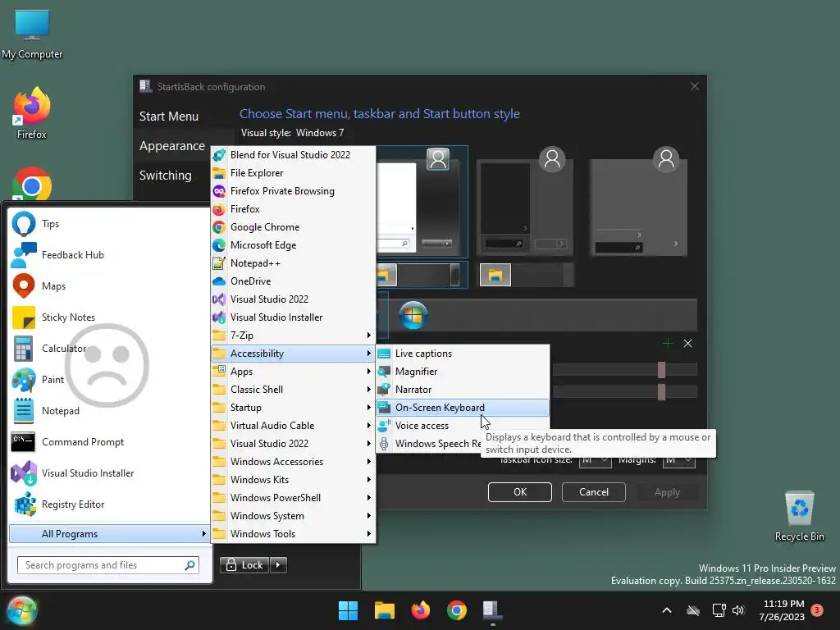Open the Sticky Notes icon

pos(24,317)
